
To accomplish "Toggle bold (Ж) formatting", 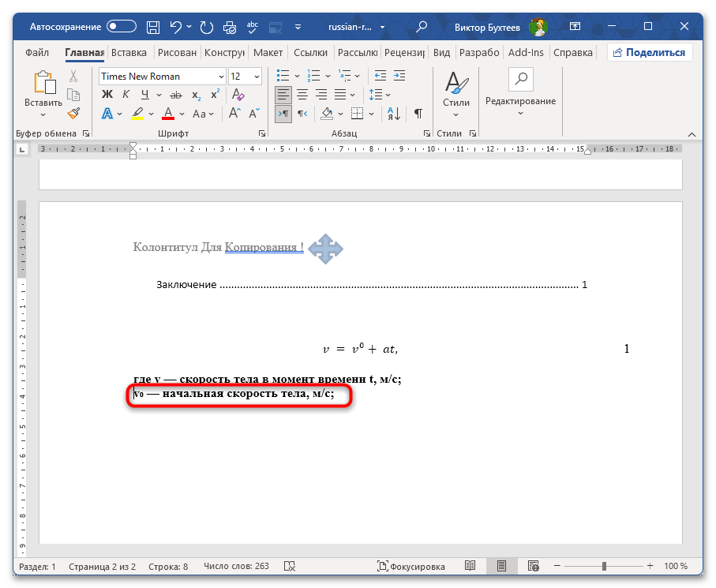I will click(107, 95).
